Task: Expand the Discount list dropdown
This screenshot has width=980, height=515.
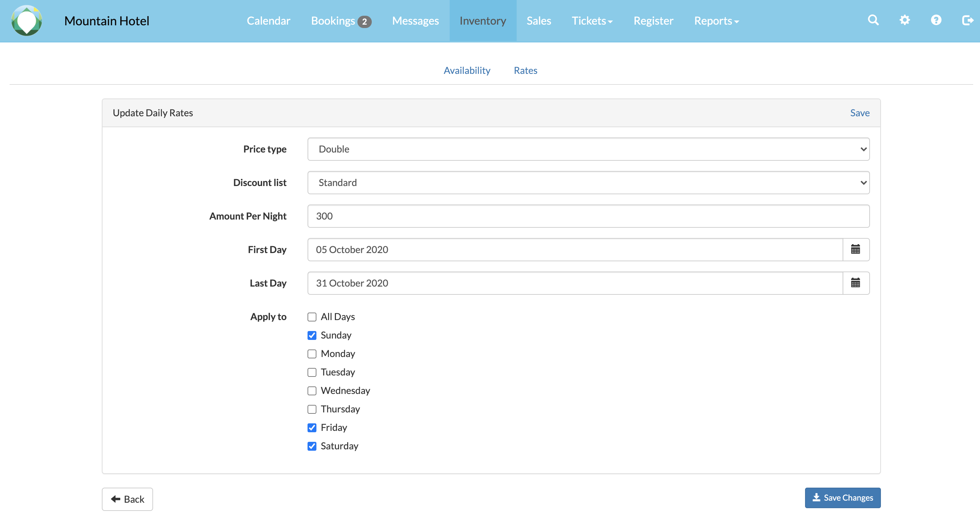Action: (x=588, y=183)
